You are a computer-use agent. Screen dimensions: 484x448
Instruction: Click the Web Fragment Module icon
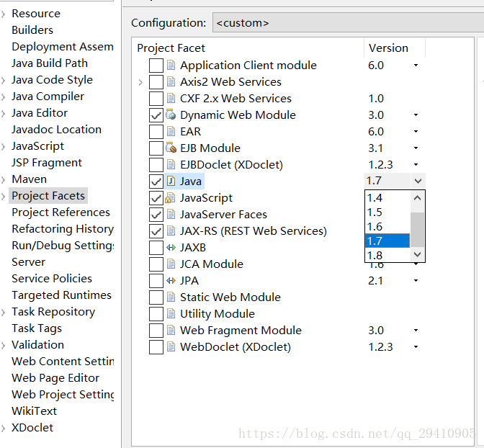click(x=171, y=330)
